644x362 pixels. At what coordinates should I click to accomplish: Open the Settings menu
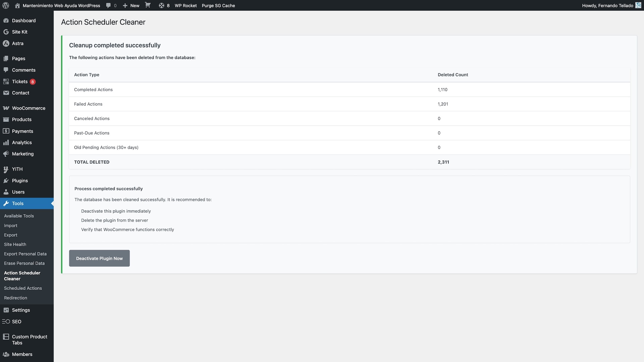tap(6, 310)
